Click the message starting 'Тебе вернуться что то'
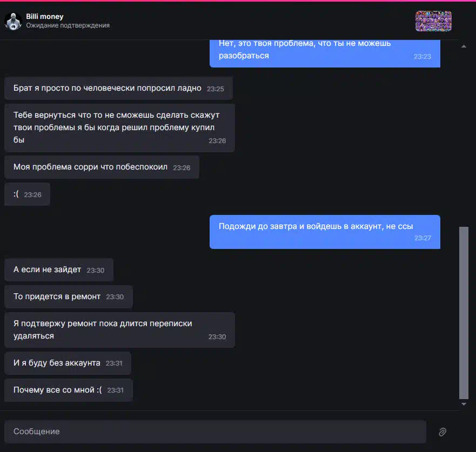Image resolution: width=476 pixels, height=452 pixels. coord(119,127)
